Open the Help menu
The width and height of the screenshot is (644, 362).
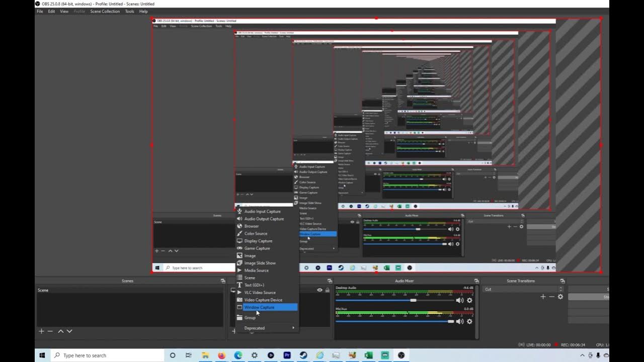[143, 11]
